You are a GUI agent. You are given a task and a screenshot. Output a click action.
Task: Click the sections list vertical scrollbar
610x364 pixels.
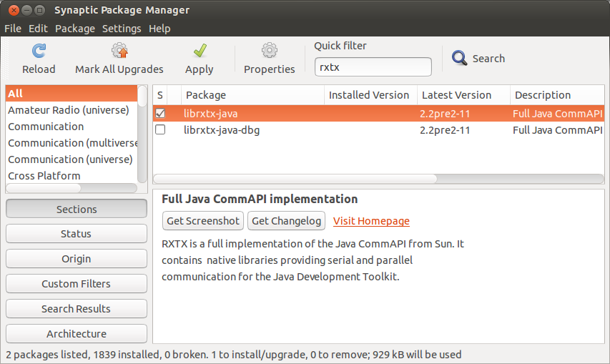coord(142,134)
